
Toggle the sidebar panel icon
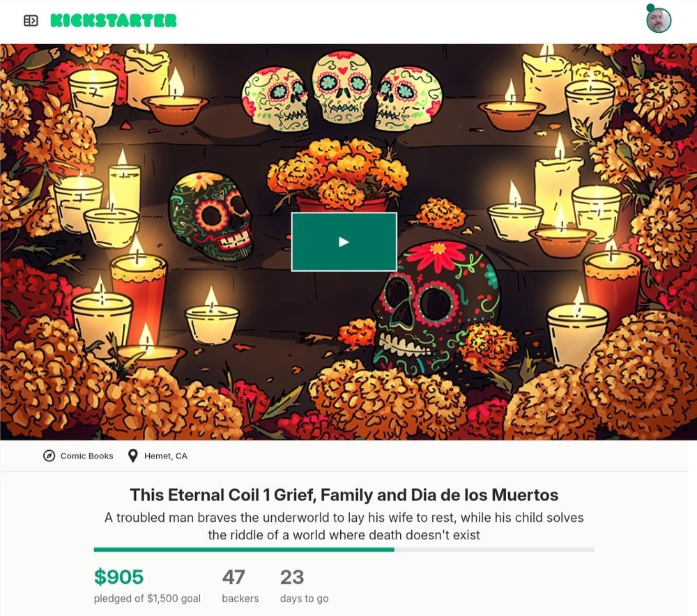tap(31, 20)
